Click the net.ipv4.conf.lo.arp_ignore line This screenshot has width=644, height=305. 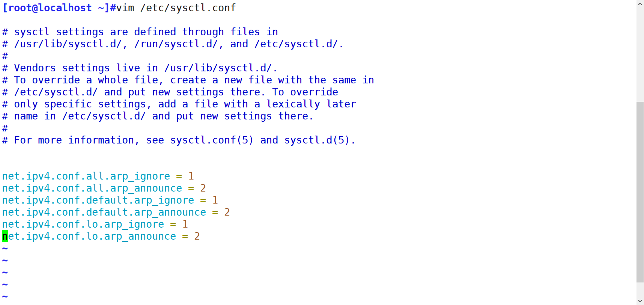(83, 224)
